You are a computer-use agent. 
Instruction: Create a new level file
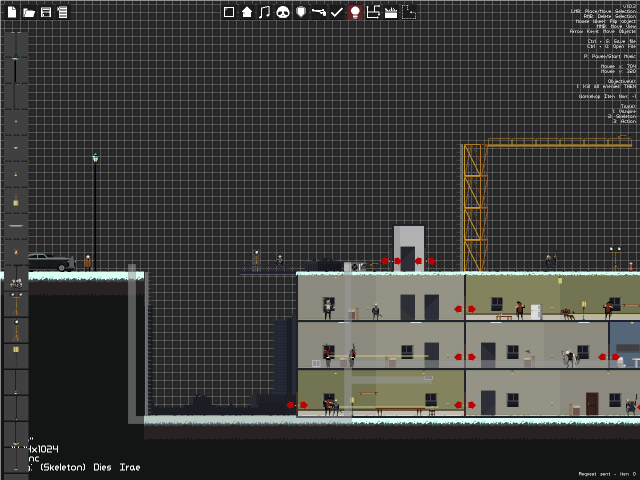pyautogui.click(x=12, y=12)
